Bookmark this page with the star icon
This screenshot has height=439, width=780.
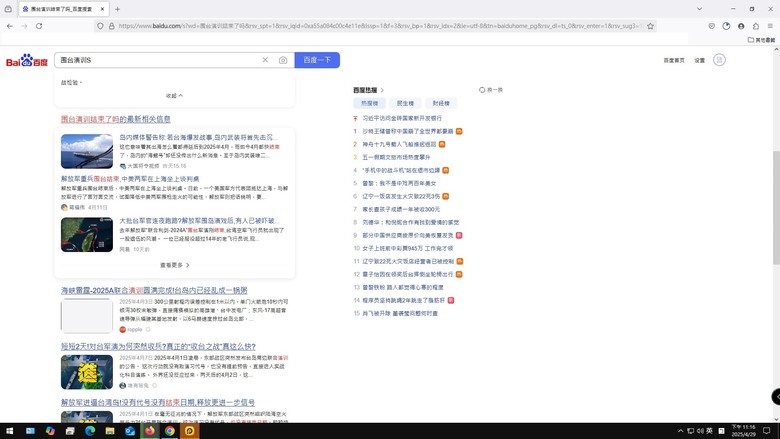click(650, 26)
